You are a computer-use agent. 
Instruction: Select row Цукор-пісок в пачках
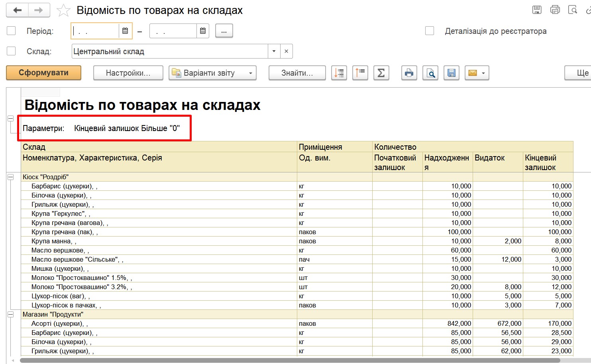297,305
